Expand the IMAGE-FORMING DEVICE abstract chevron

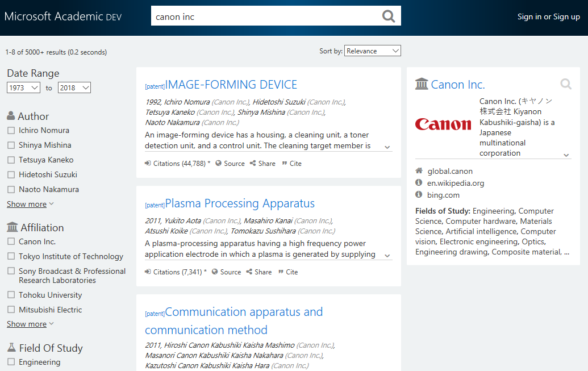pos(387,147)
